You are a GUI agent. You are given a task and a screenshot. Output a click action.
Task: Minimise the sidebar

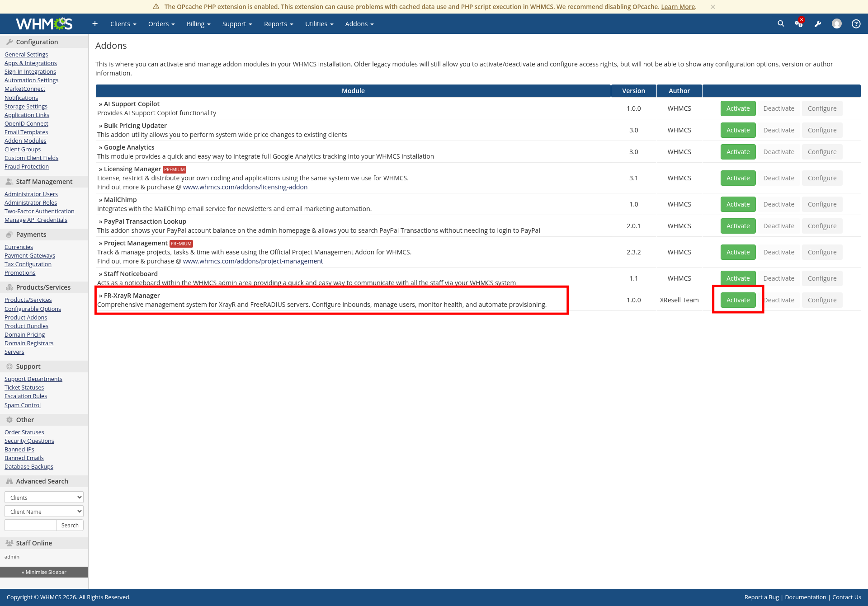point(44,572)
